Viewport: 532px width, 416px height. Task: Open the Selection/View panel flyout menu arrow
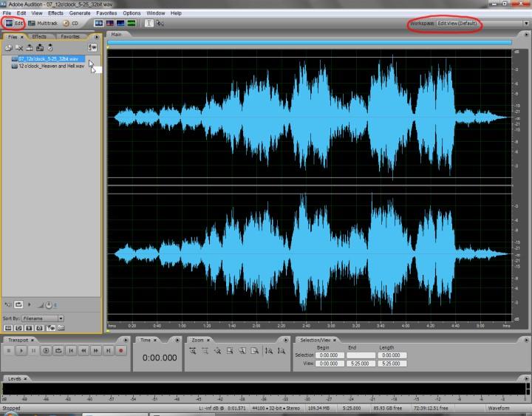[526, 340]
